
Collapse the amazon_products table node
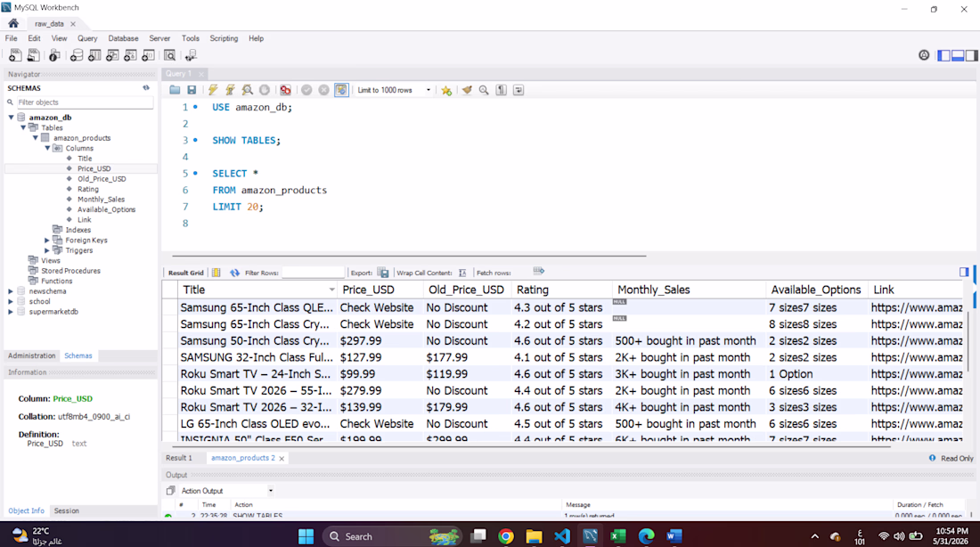pos(35,137)
